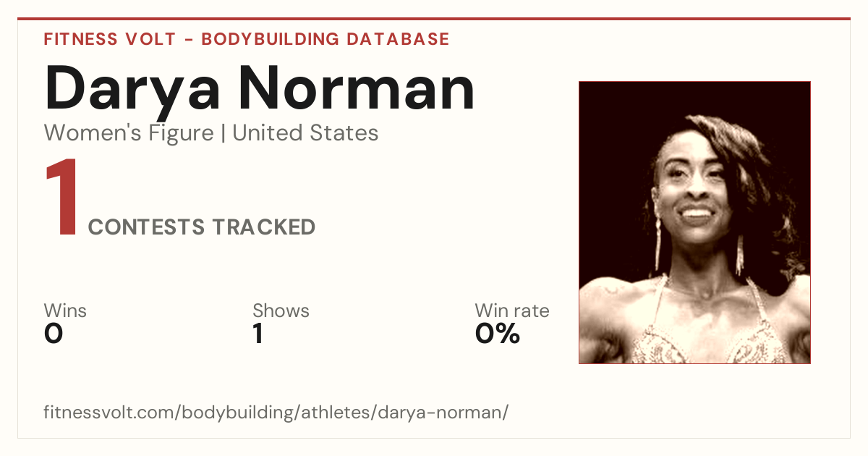Click the red line above the header
This screenshot has height=456, width=868.
(x=434, y=19)
